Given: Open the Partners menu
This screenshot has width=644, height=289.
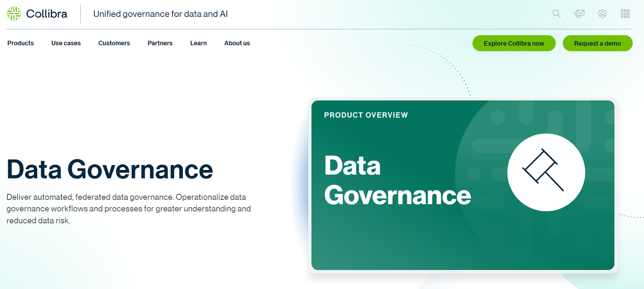Looking at the screenshot, I should [160, 43].
